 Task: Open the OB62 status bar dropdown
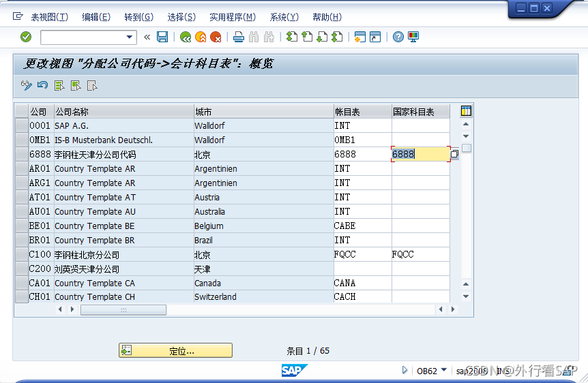click(x=444, y=370)
